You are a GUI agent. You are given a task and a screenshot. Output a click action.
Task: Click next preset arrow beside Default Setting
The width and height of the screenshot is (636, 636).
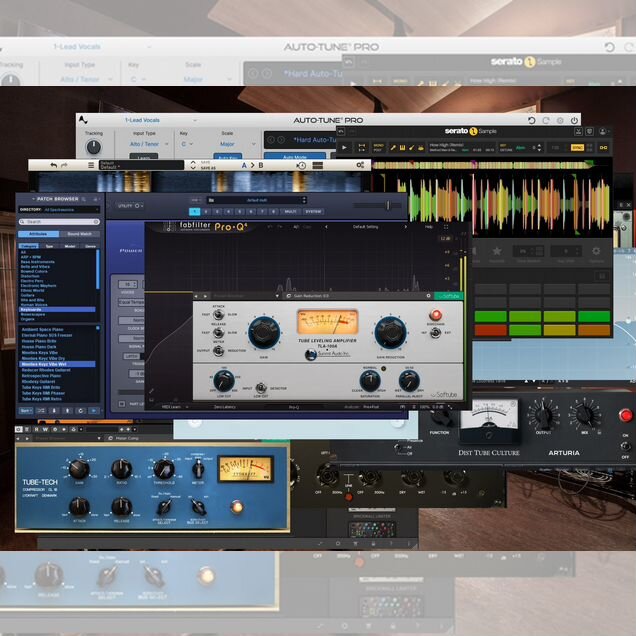(x=405, y=227)
